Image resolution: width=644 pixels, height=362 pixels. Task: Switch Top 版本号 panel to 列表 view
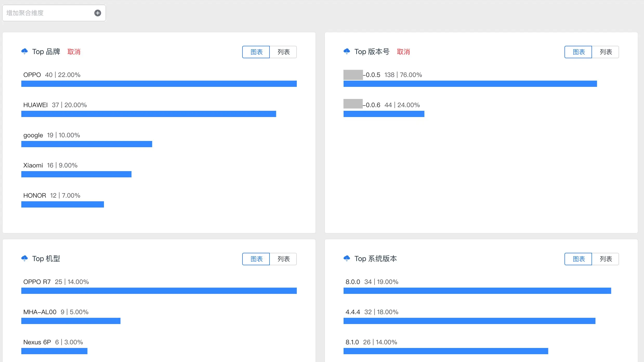pyautogui.click(x=606, y=52)
